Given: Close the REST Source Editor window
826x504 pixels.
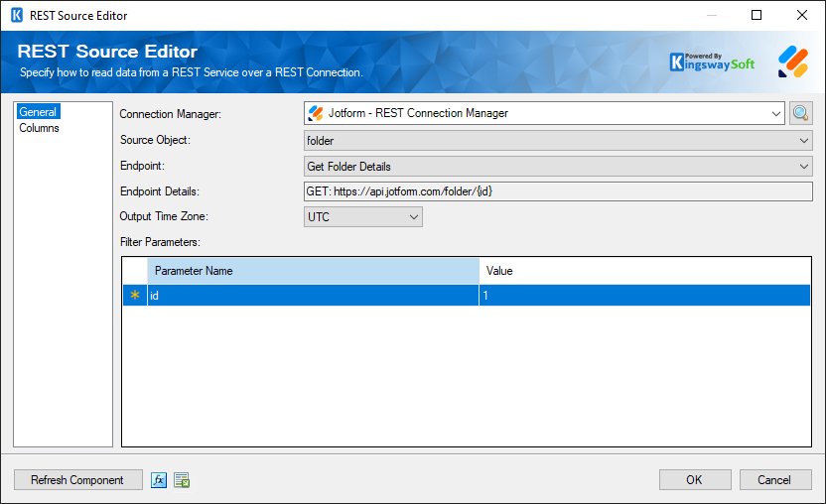Looking at the screenshot, I should coord(802,15).
